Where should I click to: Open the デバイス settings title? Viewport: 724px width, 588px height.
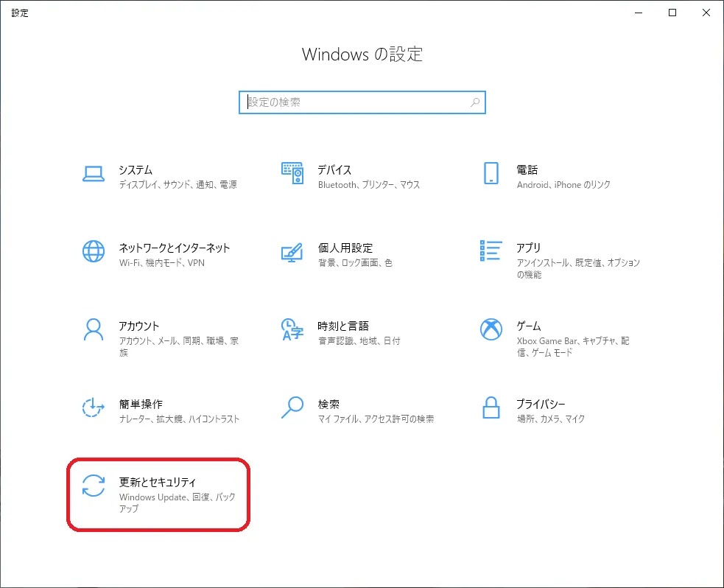coord(334,169)
